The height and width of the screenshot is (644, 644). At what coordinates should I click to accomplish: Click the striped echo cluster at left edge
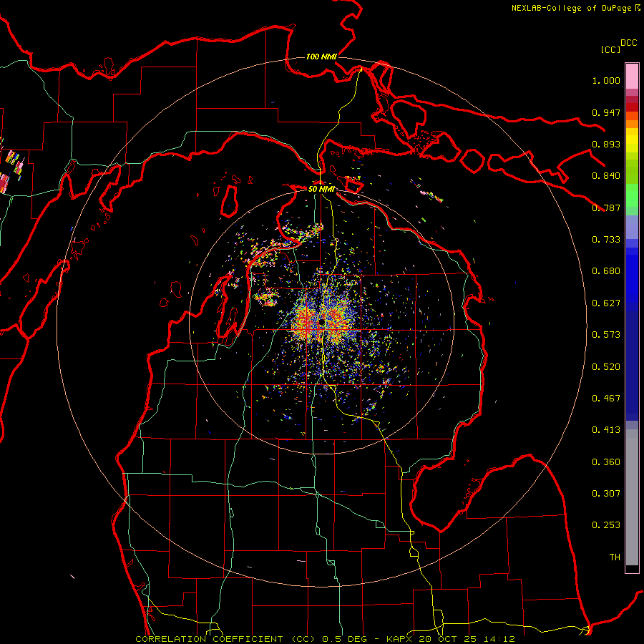tap(11, 171)
